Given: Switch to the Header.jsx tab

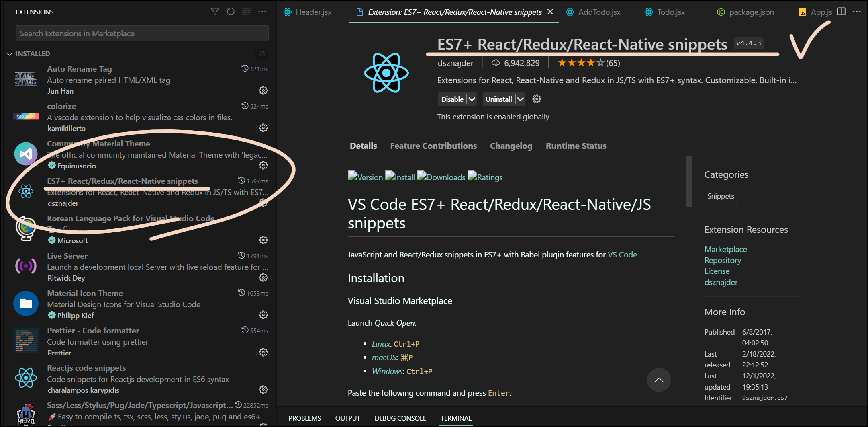Looking at the screenshot, I should [x=308, y=12].
